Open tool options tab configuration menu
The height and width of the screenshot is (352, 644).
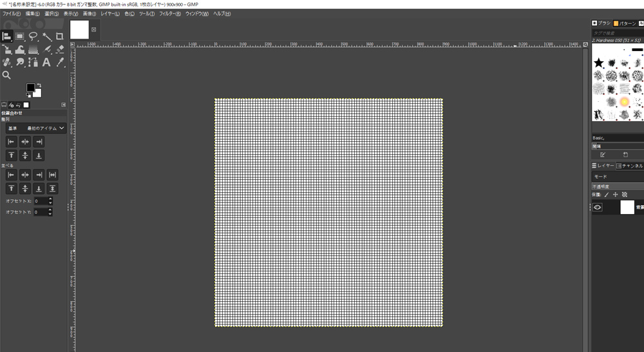coord(63,105)
